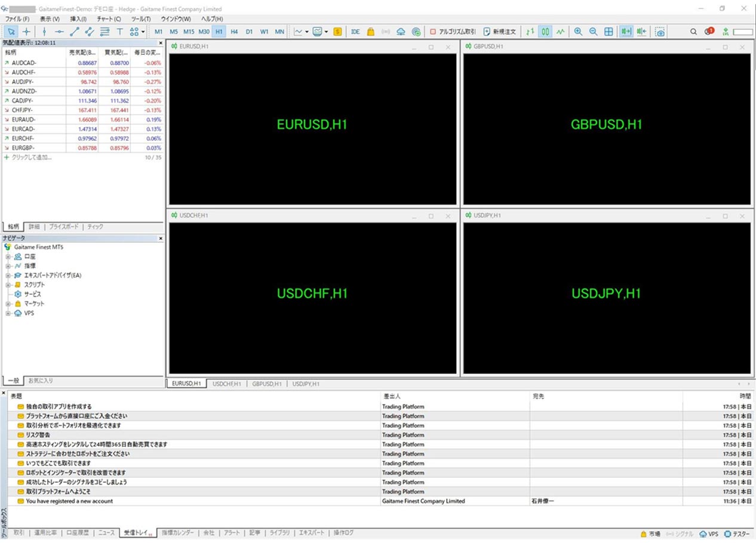Switch chart timeframe to M5

coord(174,32)
